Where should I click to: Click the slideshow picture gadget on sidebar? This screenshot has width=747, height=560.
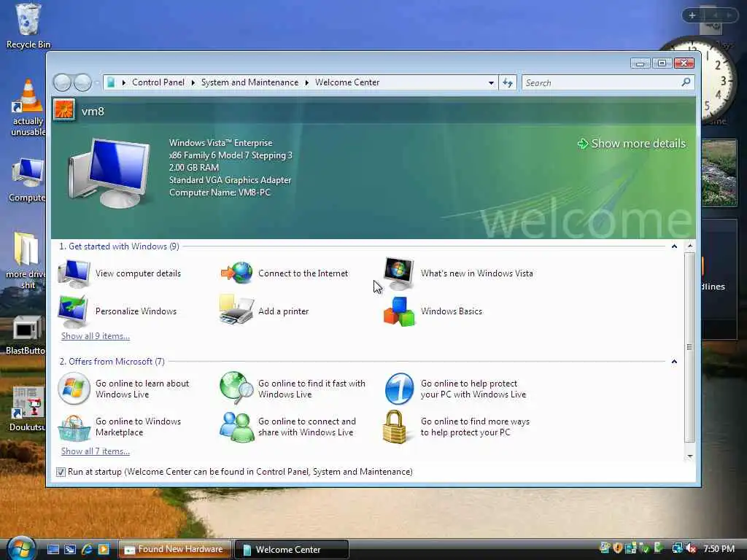[719, 172]
